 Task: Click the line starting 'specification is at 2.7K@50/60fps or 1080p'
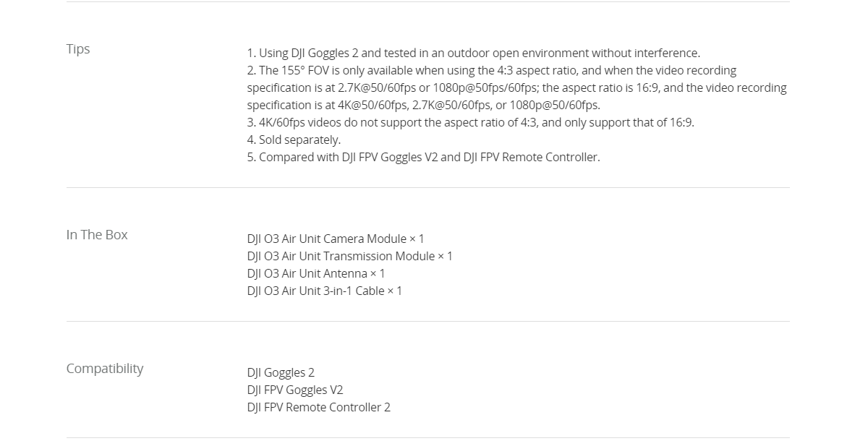pyautogui.click(x=516, y=87)
